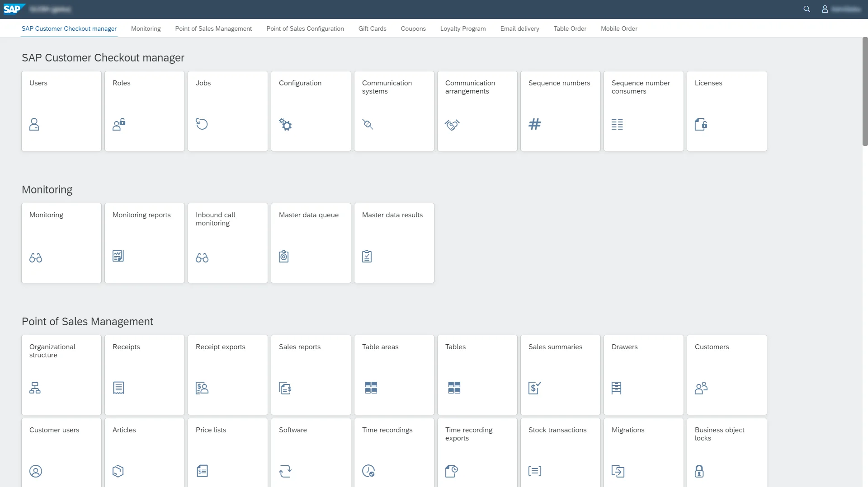The width and height of the screenshot is (868, 487).
Task: Click the Business object locks title
Action: click(x=720, y=434)
